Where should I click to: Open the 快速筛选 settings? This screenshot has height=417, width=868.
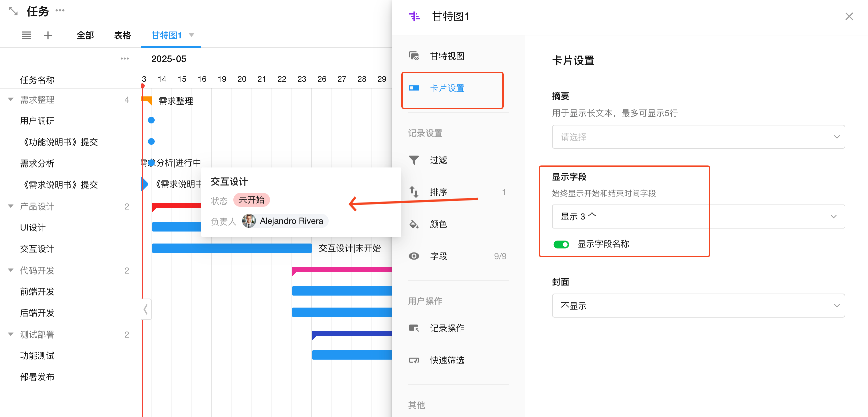[x=447, y=360]
